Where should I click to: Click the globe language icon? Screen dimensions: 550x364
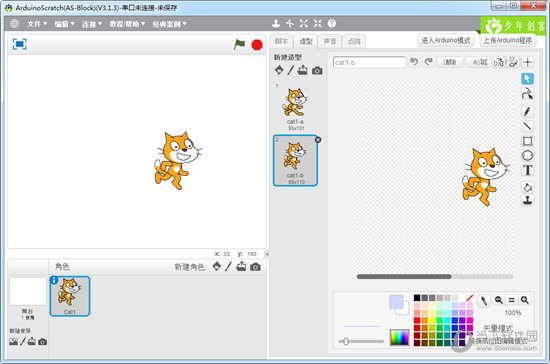[x=14, y=23]
